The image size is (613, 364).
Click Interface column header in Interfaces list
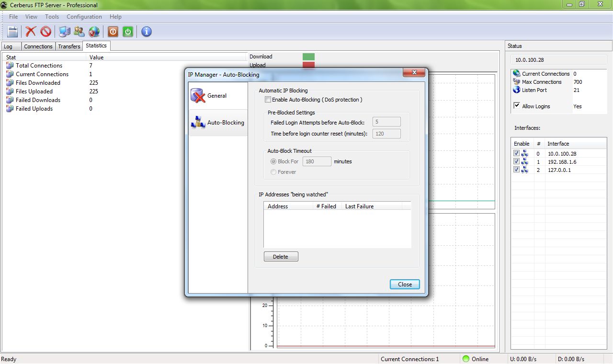(x=575, y=144)
